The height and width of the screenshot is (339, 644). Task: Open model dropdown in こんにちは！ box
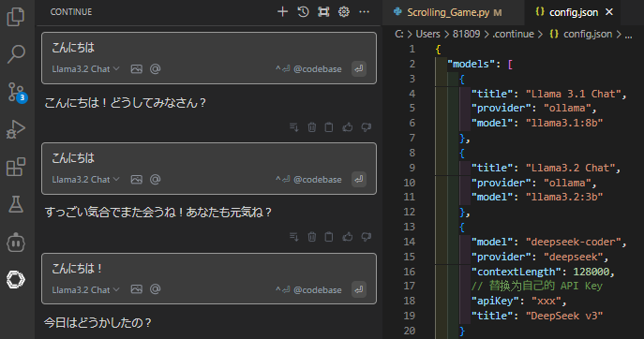(85, 289)
